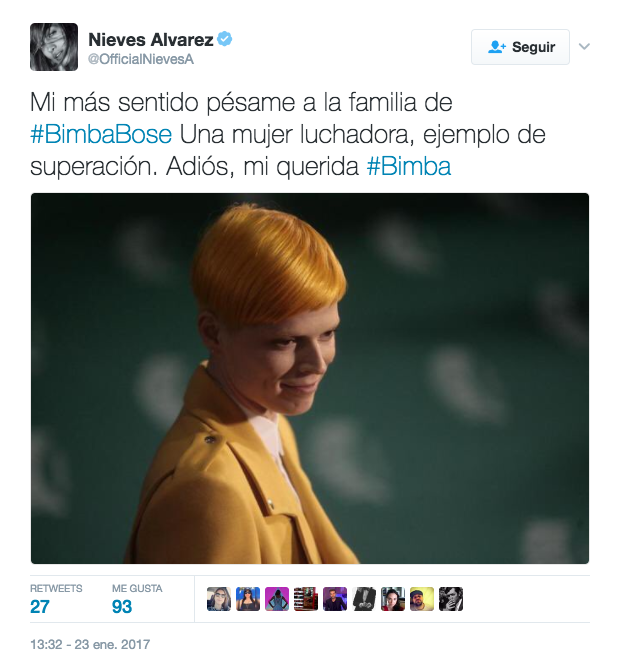Follow the account with Seguir button
Screen dimensions: 623x662
click(x=520, y=47)
